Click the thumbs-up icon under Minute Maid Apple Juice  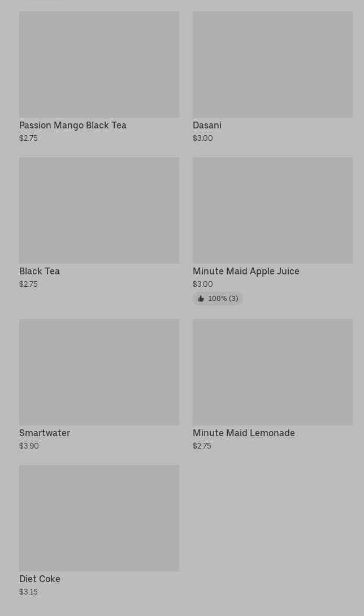201,299
